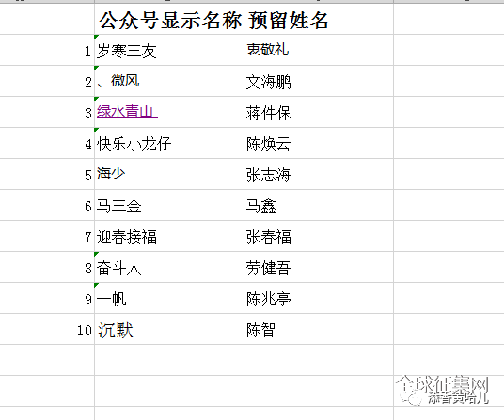Select the cell containing 马鑫

(x=319, y=205)
